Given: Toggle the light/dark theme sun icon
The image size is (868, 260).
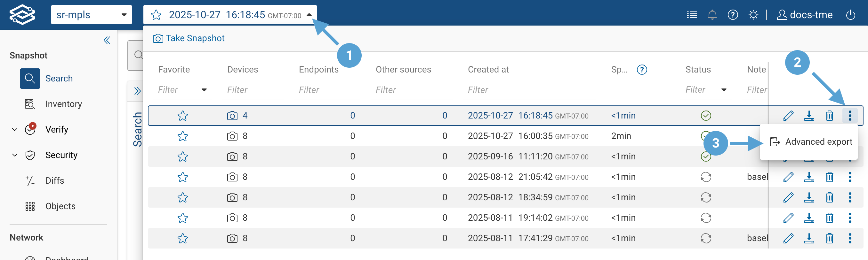Looking at the screenshot, I should 753,15.
